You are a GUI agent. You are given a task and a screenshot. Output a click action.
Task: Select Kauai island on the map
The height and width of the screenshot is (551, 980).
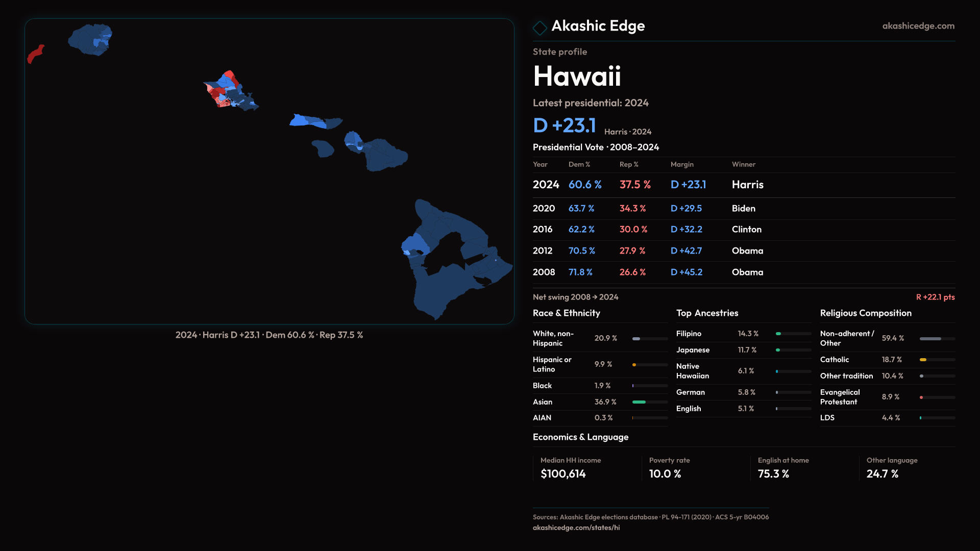(90, 40)
